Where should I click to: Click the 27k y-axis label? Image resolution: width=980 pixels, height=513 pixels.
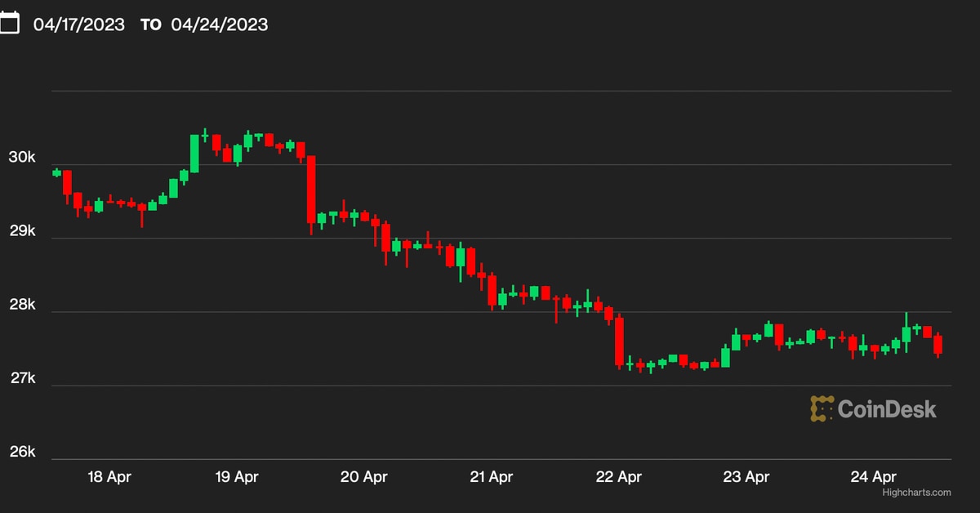(22, 378)
